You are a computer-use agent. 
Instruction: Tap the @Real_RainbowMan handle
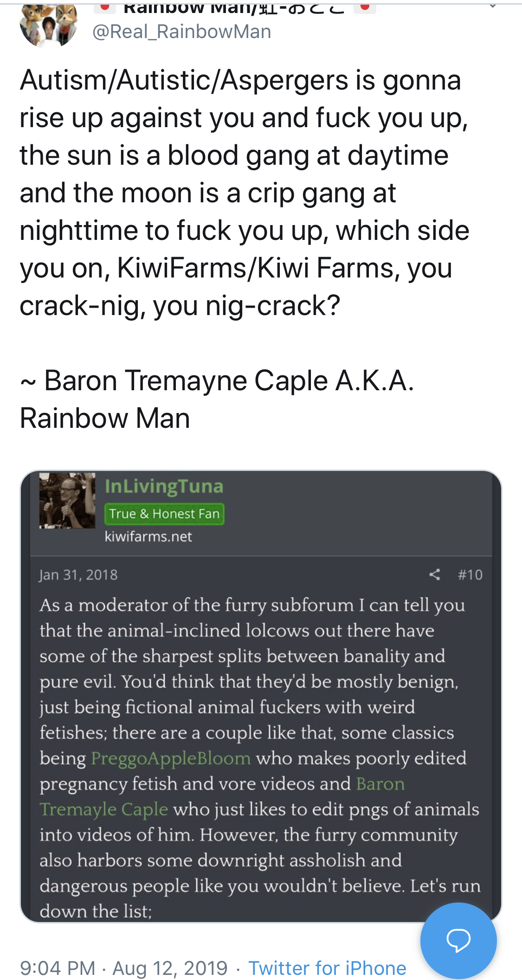pyautogui.click(x=181, y=32)
